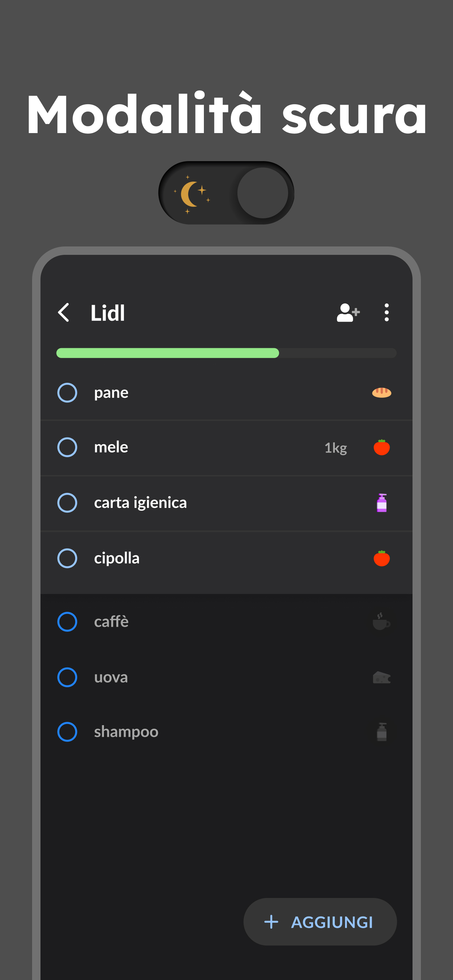The height and width of the screenshot is (980, 453).
Task: Open the three-dot overflow menu
Action: coord(386,313)
